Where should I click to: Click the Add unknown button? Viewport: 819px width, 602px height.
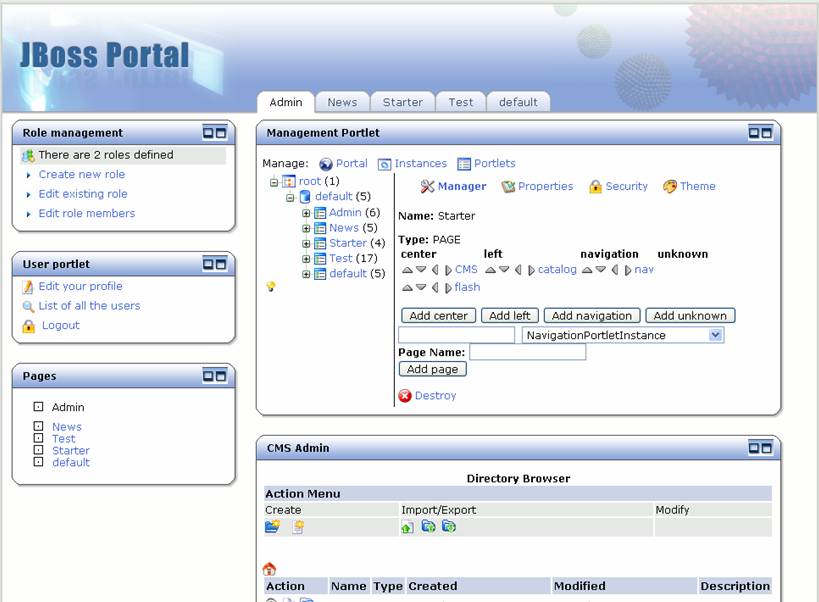click(690, 316)
